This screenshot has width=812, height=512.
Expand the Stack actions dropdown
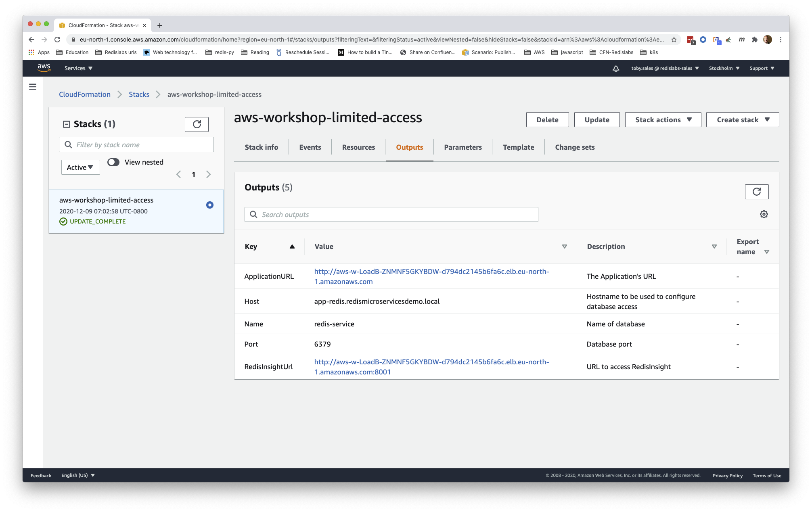click(x=663, y=120)
